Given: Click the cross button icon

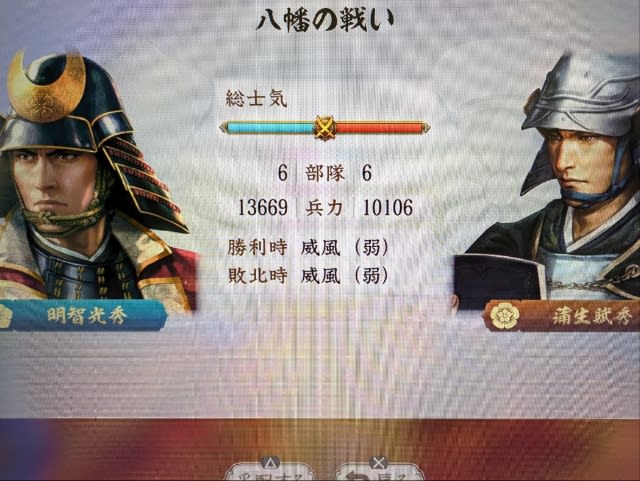Looking at the screenshot, I should pos(378,463).
